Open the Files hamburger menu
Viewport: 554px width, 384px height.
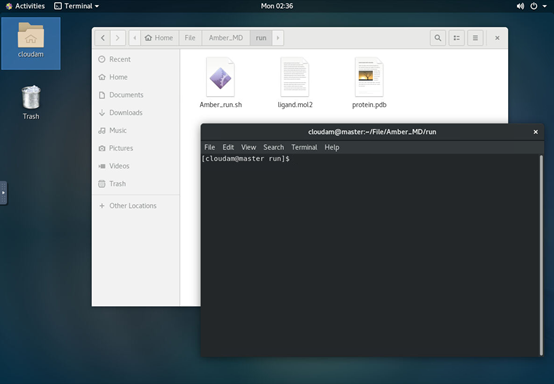pyautogui.click(x=475, y=38)
